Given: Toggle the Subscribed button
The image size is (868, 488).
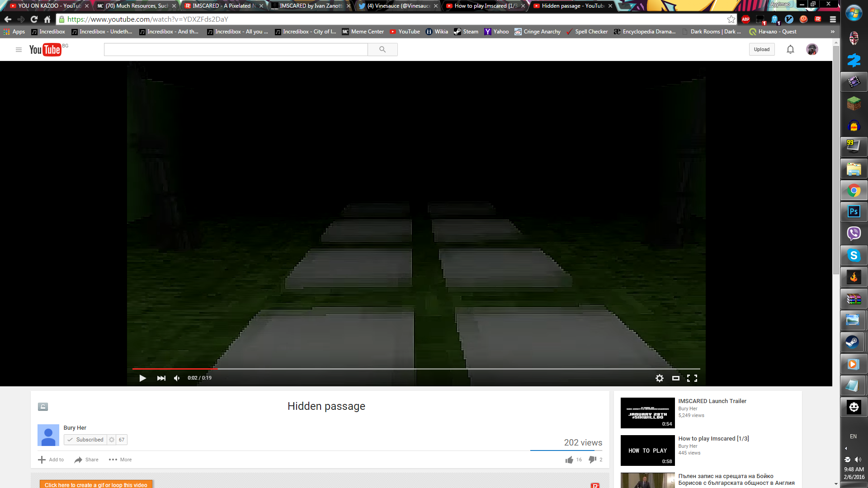Looking at the screenshot, I should (x=86, y=440).
